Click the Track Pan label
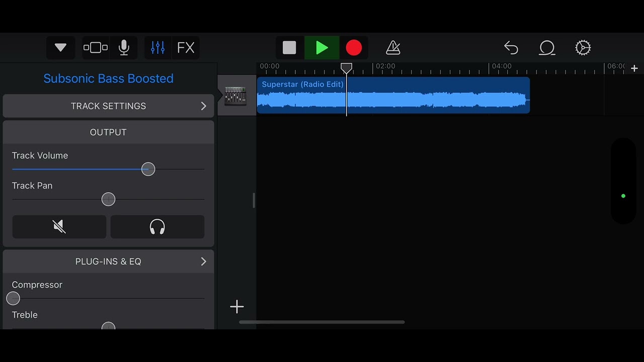Screen dimensions: 644x362 (x=32, y=186)
